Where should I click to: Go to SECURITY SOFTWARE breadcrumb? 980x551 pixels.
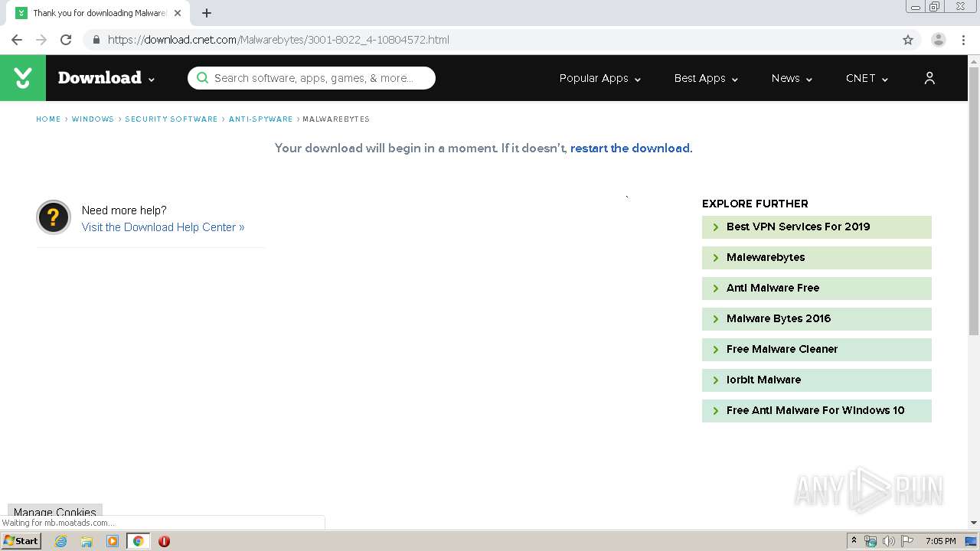tap(171, 119)
